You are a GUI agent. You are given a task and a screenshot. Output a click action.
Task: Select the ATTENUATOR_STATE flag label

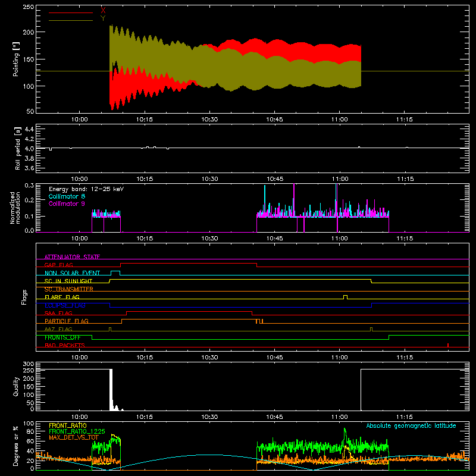point(72,257)
